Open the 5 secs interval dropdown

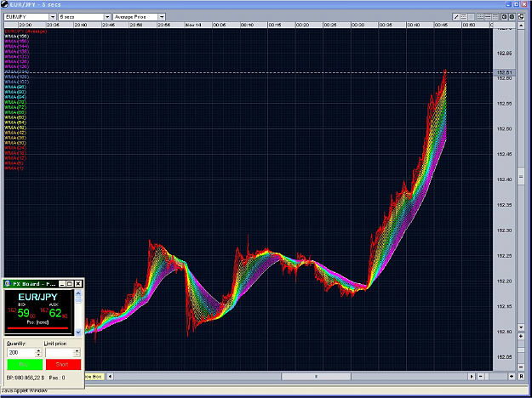point(107,17)
